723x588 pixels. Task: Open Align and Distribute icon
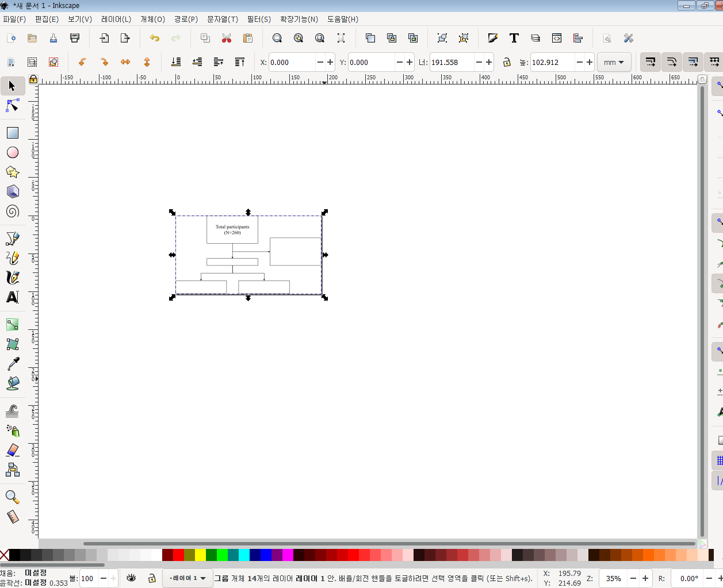click(x=578, y=38)
